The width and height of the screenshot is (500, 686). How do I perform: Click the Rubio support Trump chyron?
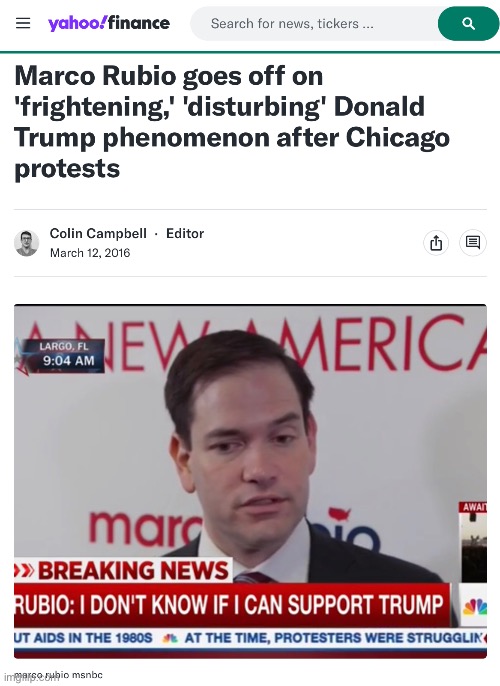(232, 606)
